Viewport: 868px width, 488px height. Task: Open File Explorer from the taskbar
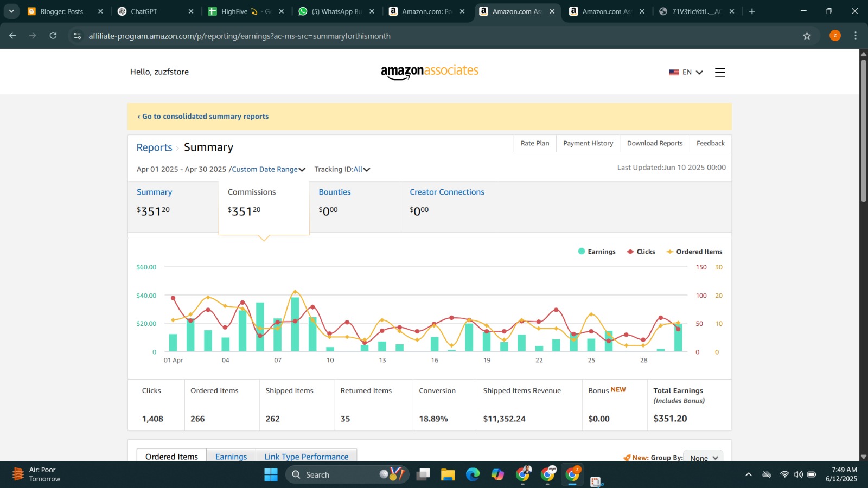coord(448,474)
